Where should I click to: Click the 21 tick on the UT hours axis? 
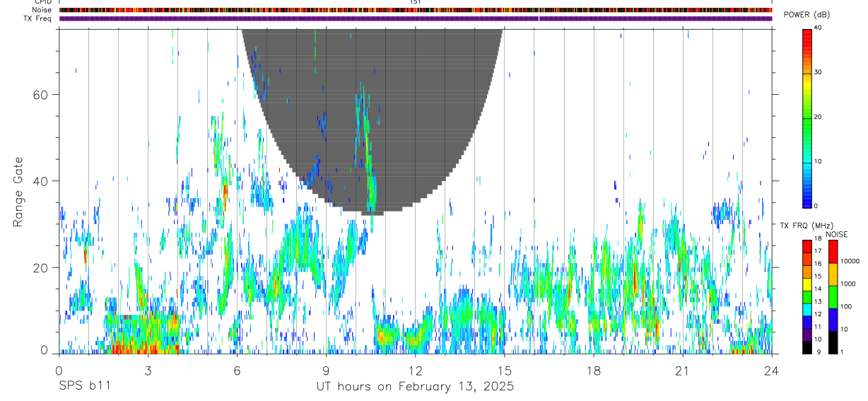coord(682,371)
